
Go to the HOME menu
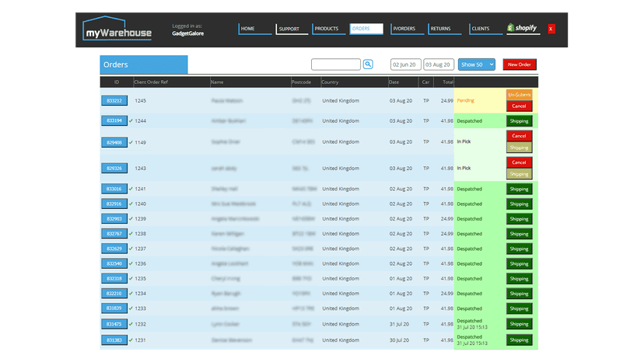(x=255, y=29)
